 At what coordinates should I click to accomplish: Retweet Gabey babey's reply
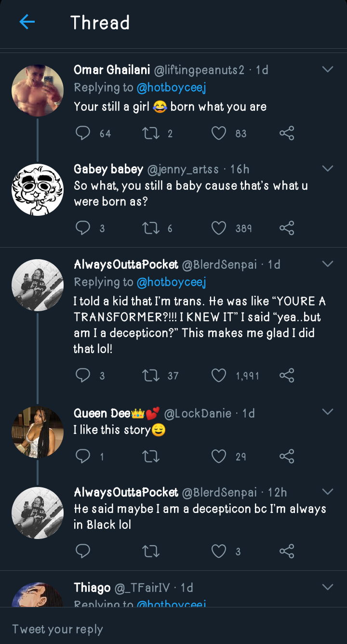tap(151, 228)
